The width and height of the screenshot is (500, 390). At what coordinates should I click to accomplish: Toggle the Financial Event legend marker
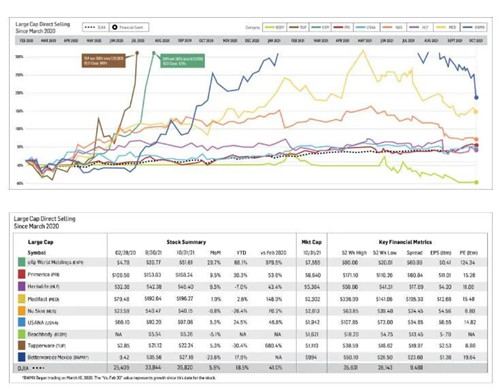click(129, 27)
